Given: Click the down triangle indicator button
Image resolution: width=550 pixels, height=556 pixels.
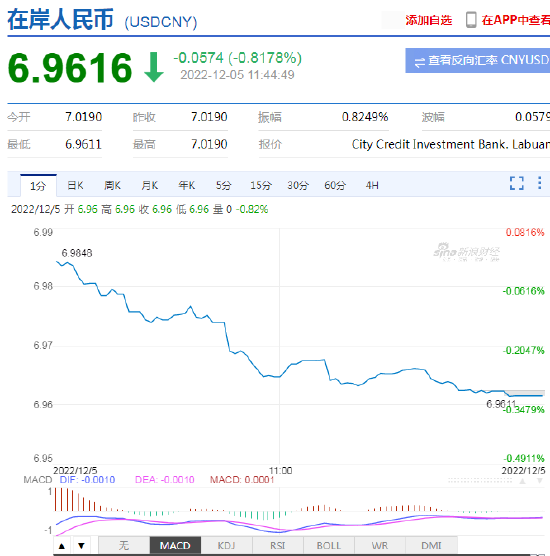Looking at the screenshot, I should [x=81, y=546].
